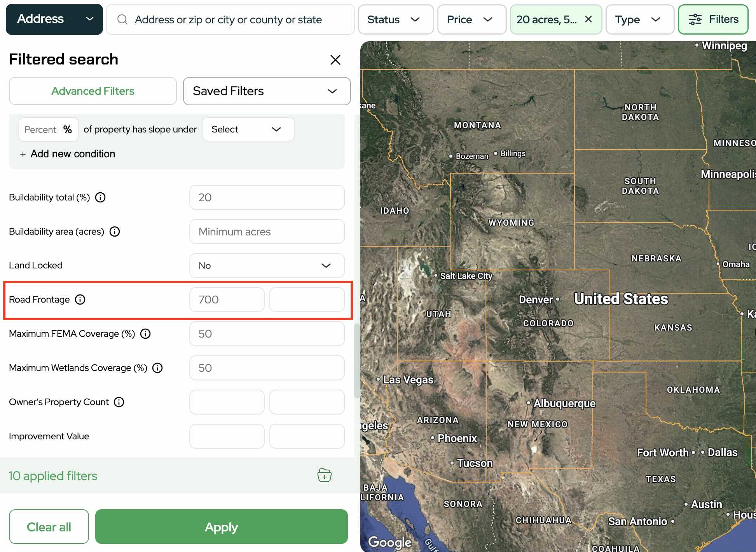This screenshot has width=756, height=552.
Task: Click the save filter icon beside applied filters
Action: [324, 475]
